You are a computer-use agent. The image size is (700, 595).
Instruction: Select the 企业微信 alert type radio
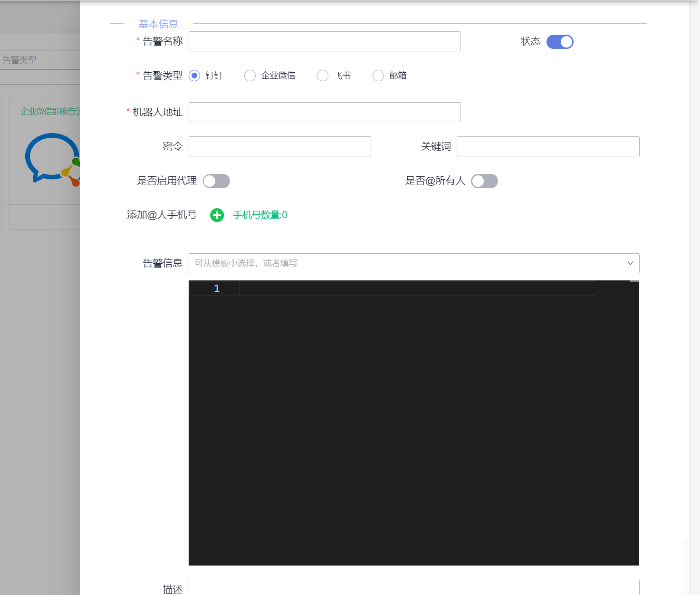click(250, 76)
